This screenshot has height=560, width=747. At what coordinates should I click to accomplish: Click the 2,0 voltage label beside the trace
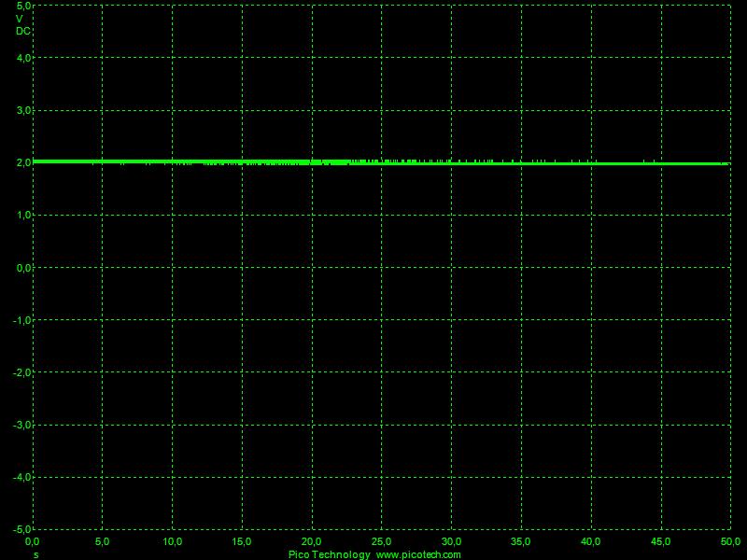point(22,162)
